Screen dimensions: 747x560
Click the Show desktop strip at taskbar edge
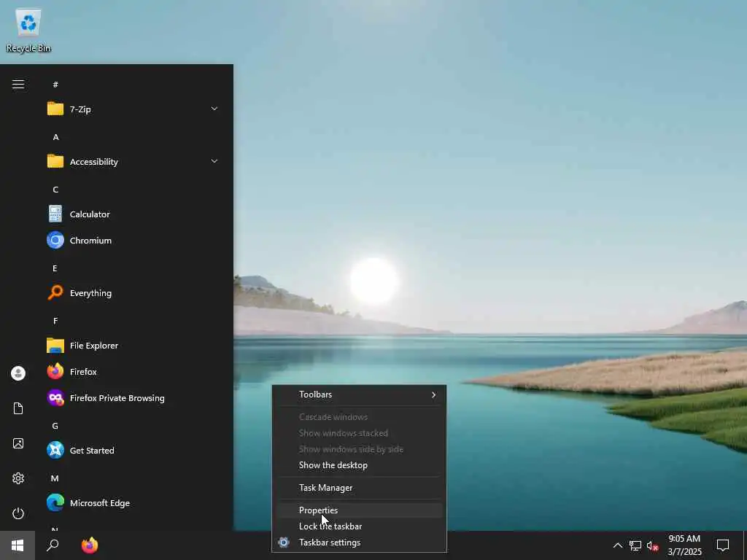click(x=745, y=545)
